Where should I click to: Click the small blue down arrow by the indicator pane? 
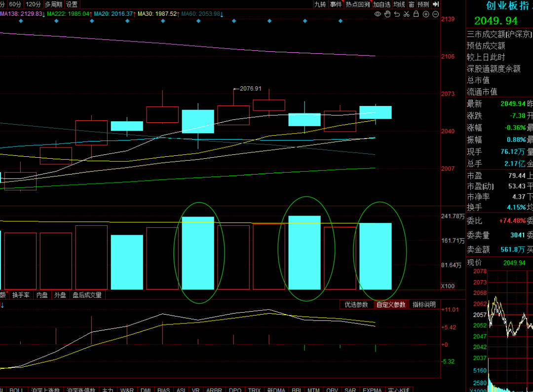[2, 305]
